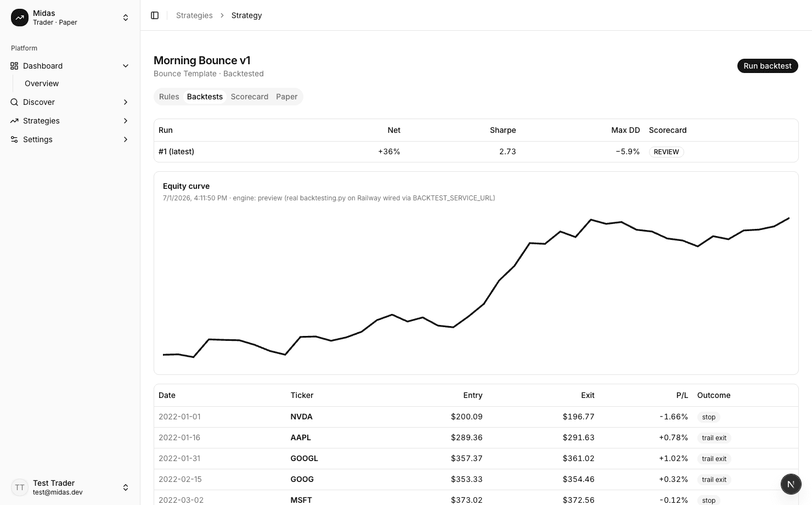
Task: Open the Overview sidebar item
Action: (42, 83)
